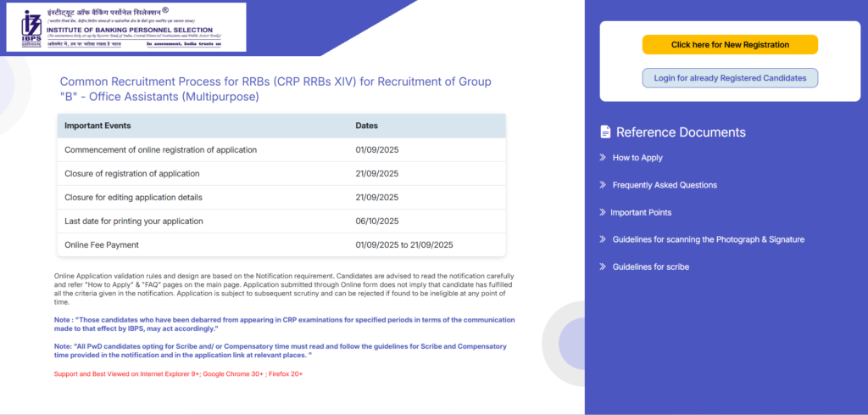
Task: View the Important Points document
Action: click(x=641, y=212)
